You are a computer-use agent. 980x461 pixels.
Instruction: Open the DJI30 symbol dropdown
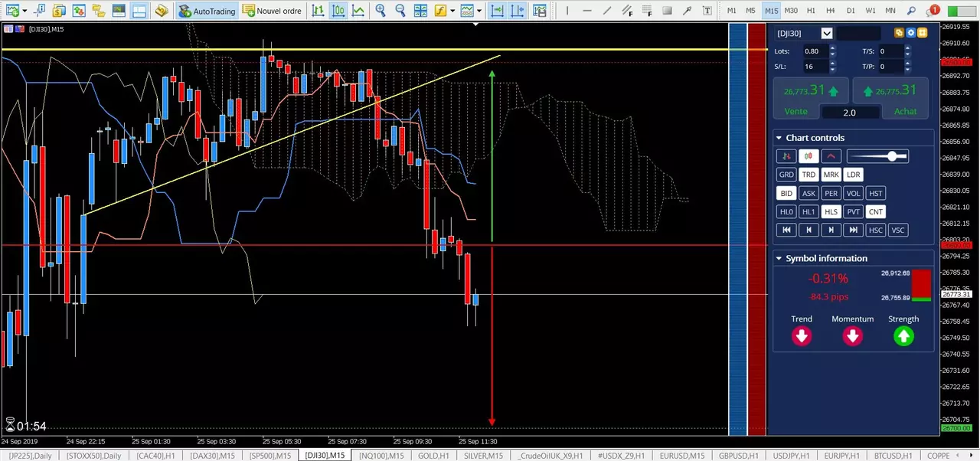click(x=827, y=33)
